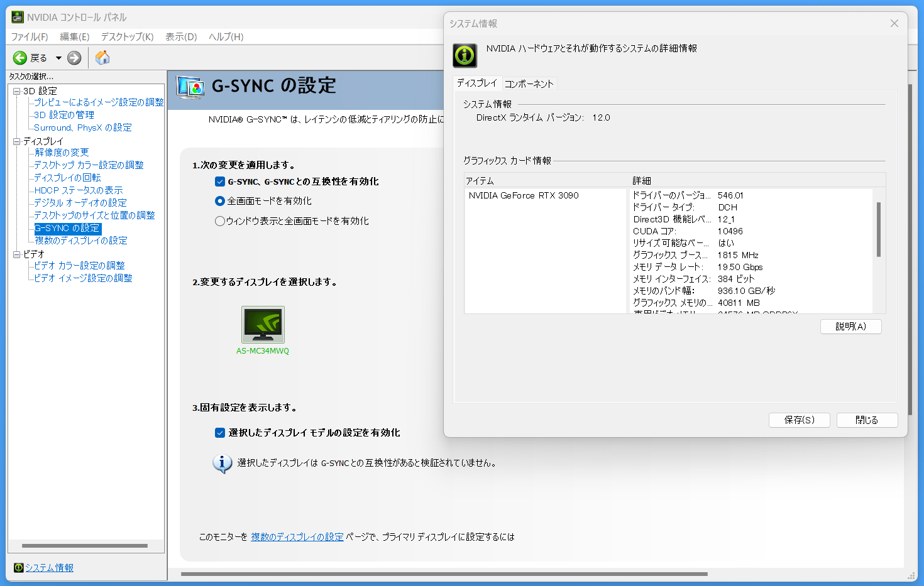Screen dimensions: 924x586
Task: Toggle G-SYNC、G-SYNCとの互換性を有効化 checkbox
Action: click(220, 182)
